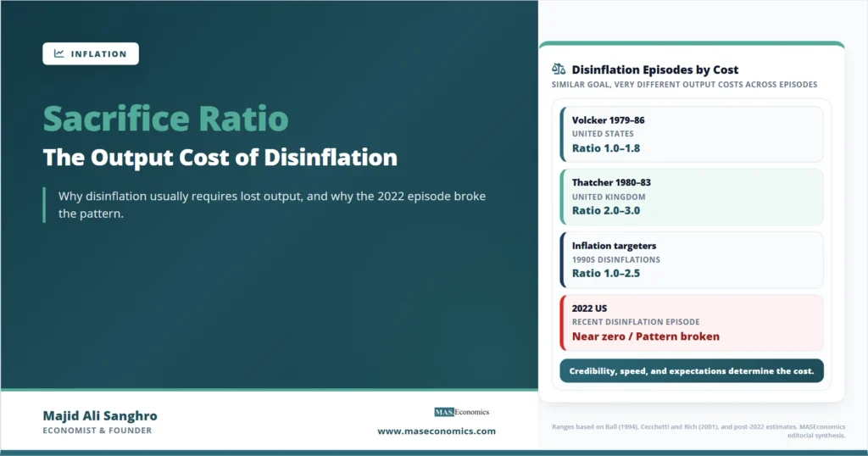Click 'Ratio 1.0–1.8' value

pyautogui.click(x=605, y=148)
